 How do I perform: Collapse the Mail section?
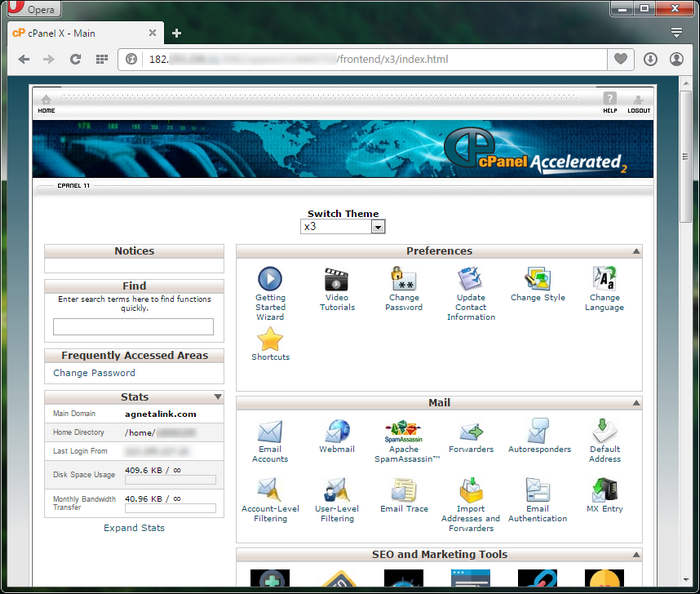click(636, 403)
